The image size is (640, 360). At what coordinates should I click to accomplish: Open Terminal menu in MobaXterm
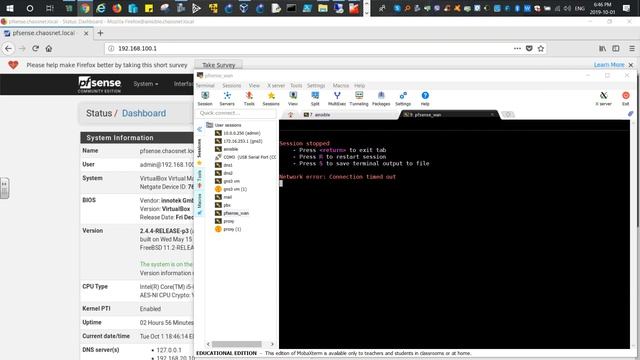[x=205, y=85]
